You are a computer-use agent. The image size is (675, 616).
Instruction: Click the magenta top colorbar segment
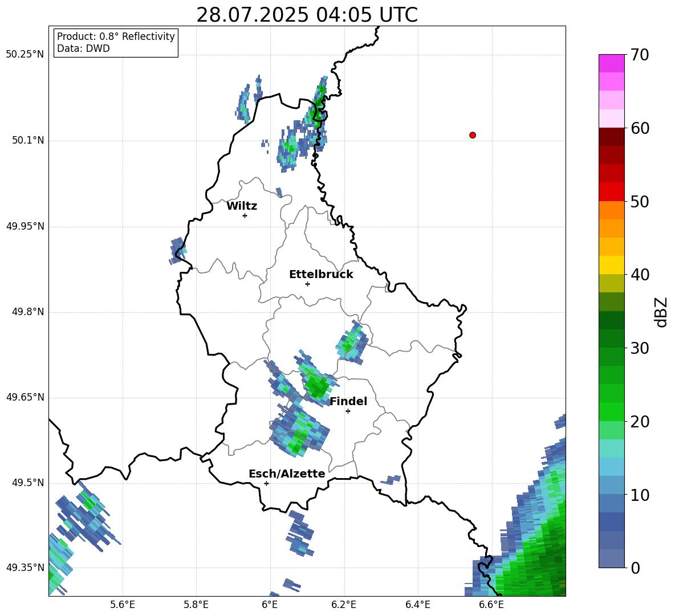pos(611,64)
